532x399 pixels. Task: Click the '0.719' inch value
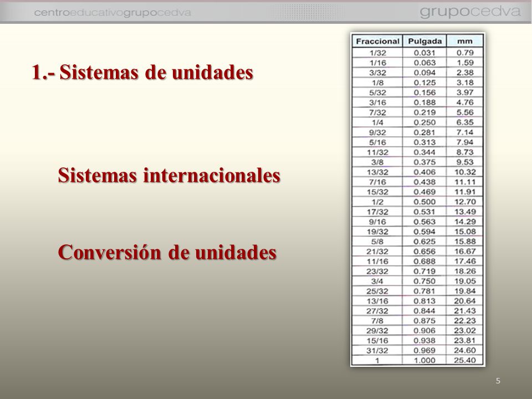[x=424, y=272]
